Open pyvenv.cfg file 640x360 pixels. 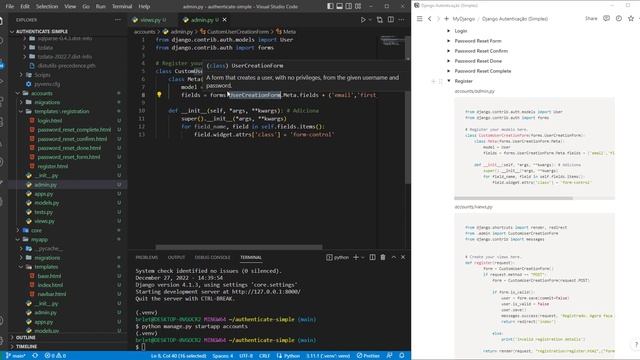(47, 84)
